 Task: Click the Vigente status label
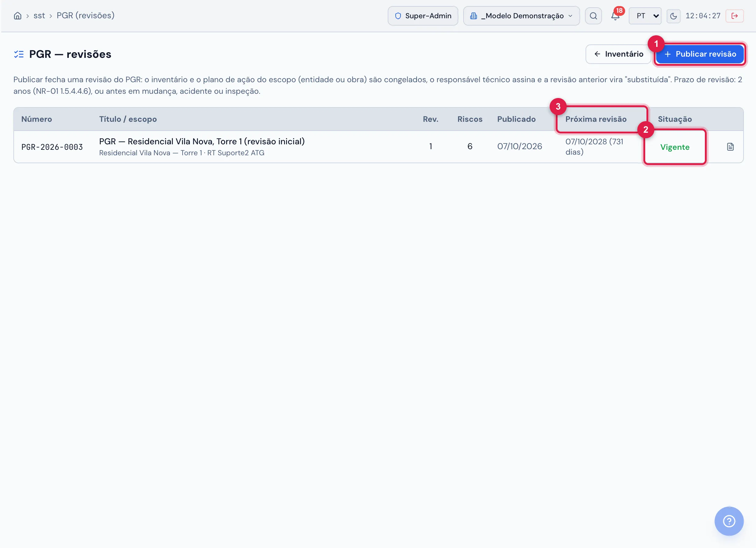pos(675,147)
